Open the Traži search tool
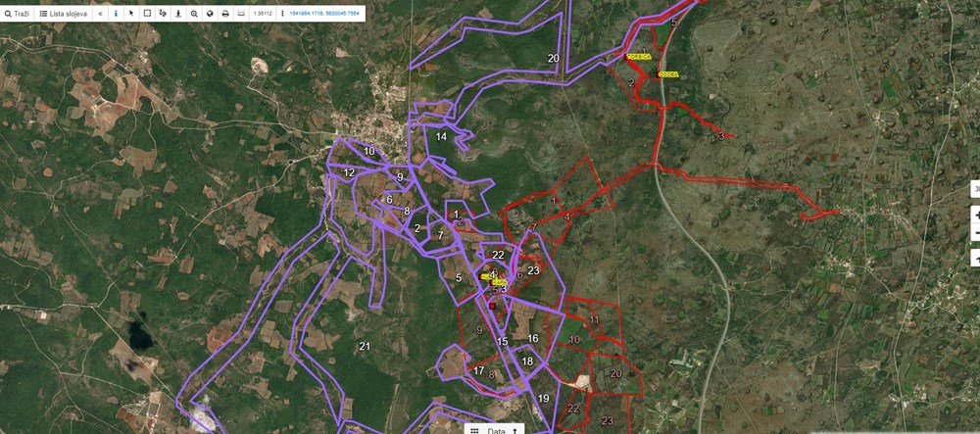The width and height of the screenshot is (980, 434). point(17,15)
